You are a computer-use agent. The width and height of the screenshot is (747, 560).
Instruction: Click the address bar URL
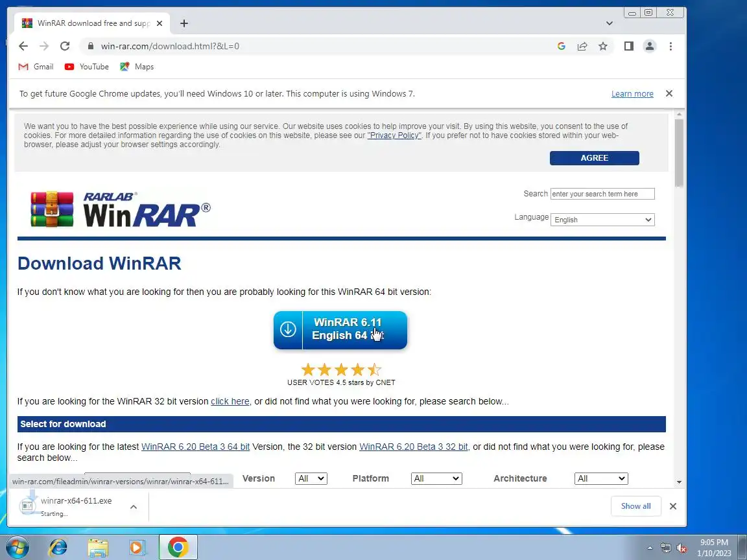coord(170,46)
